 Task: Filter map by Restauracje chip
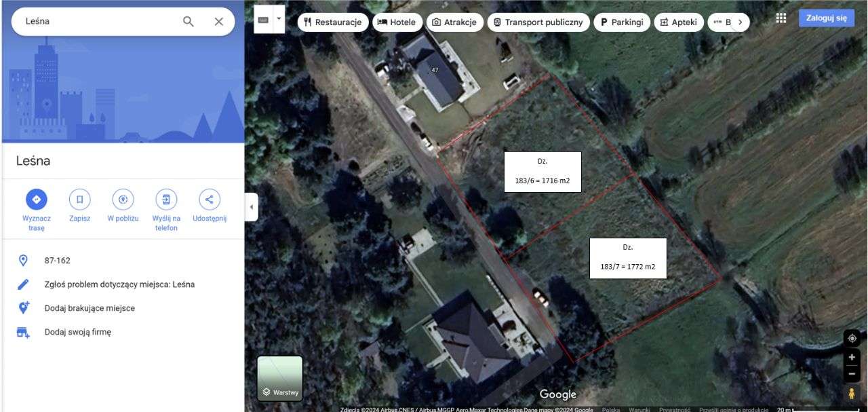[x=333, y=22]
